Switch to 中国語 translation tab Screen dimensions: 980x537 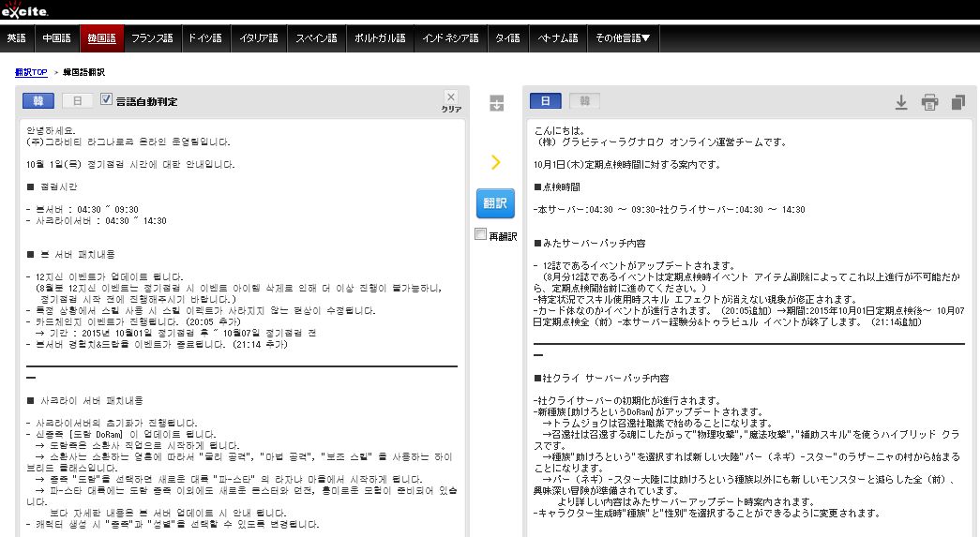[x=56, y=38]
